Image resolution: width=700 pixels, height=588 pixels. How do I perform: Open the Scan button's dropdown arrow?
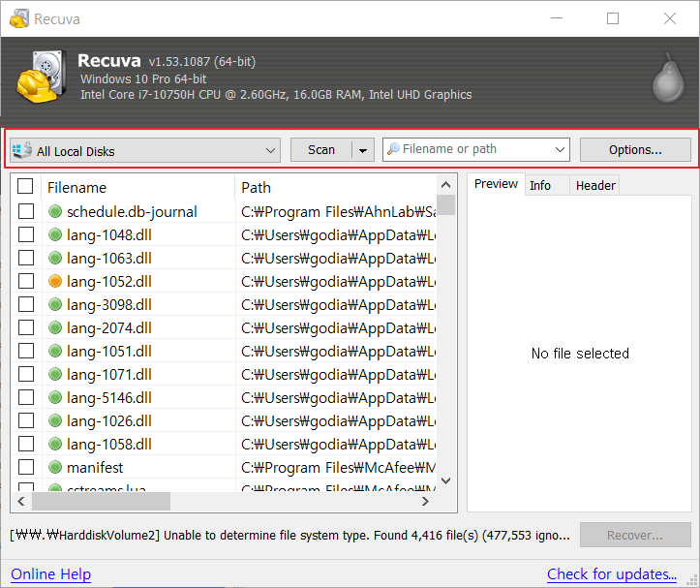coord(363,150)
